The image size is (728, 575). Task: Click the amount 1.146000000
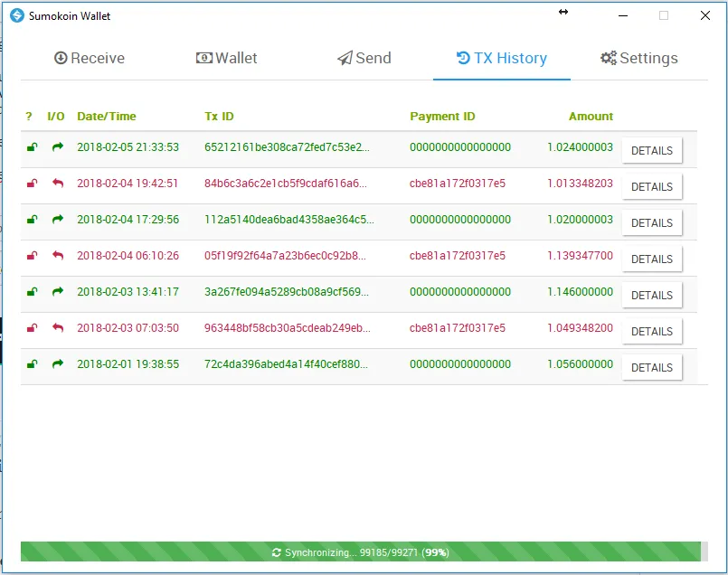(580, 292)
